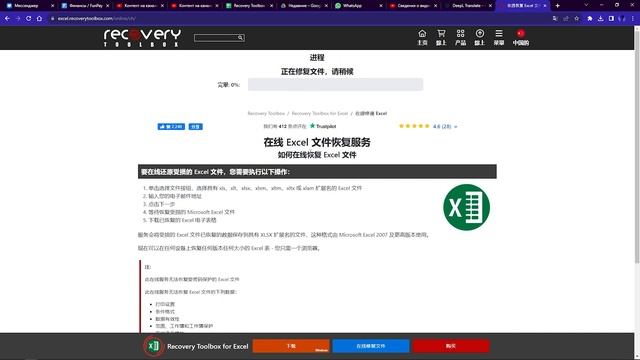Click the red buy button in bottom bar
640x360 pixels.
pyautogui.click(x=451, y=346)
